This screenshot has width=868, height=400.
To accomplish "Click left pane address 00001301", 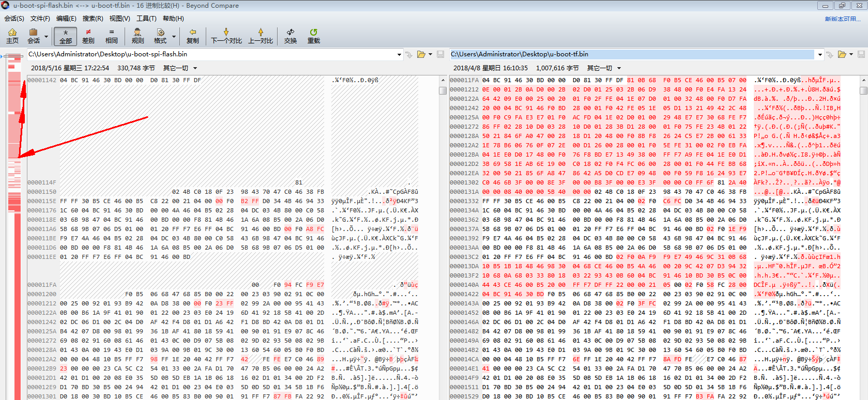I will click(42, 396).
